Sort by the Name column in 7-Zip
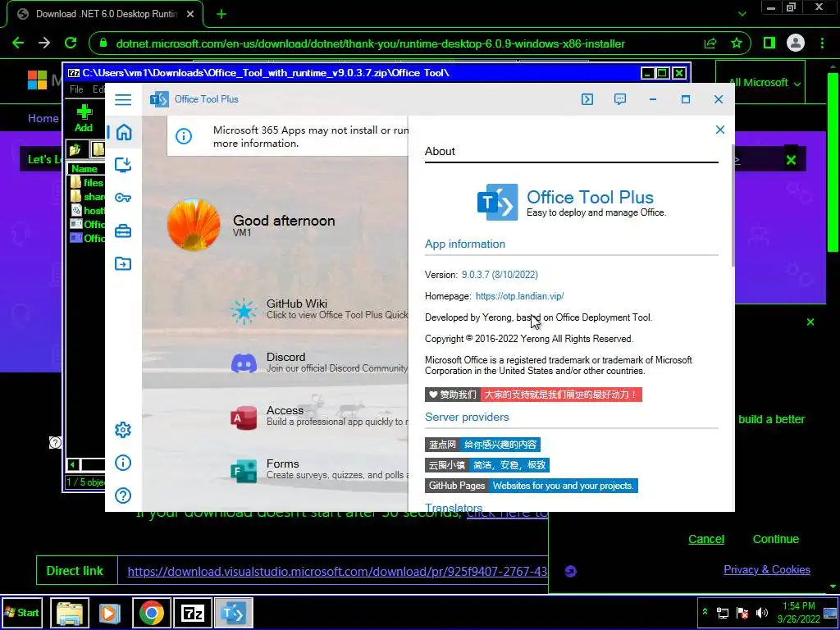Viewport: 840px width, 630px height. click(85, 169)
